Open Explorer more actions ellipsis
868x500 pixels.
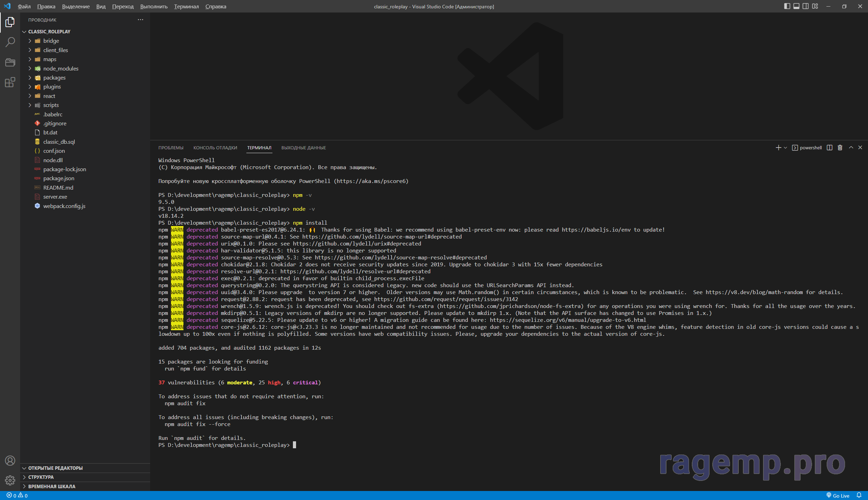click(x=140, y=20)
